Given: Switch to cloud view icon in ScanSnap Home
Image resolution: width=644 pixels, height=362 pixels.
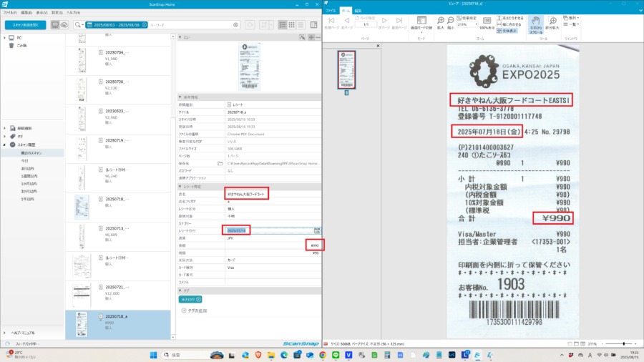Looking at the screenshot, I should [64, 25].
